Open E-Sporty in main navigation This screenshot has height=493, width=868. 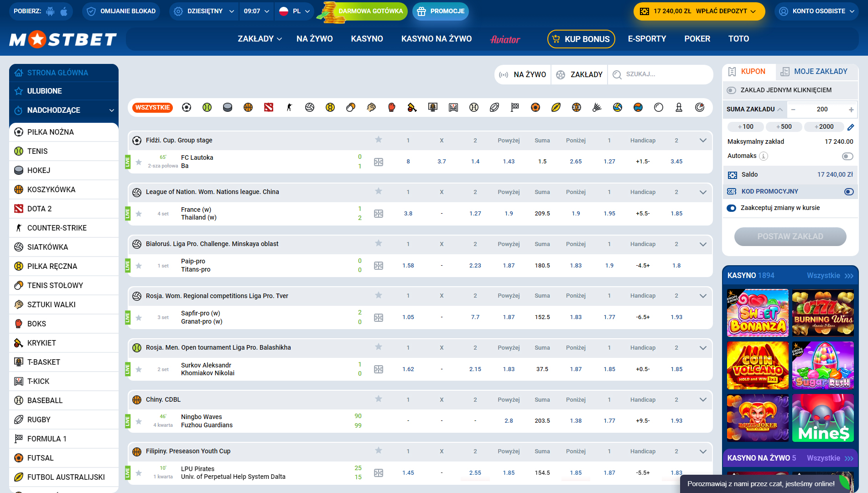(647, 39)
